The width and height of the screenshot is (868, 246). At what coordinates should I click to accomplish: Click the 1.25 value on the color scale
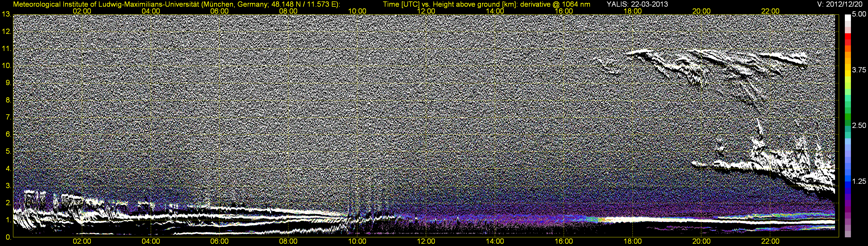(859, 181)
